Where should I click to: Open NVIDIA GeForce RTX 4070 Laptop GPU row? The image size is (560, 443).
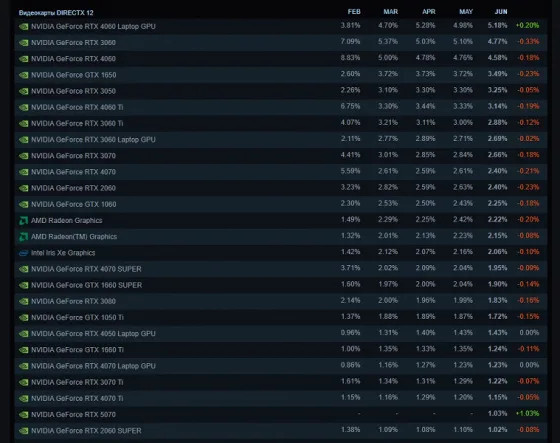(281, 366)
